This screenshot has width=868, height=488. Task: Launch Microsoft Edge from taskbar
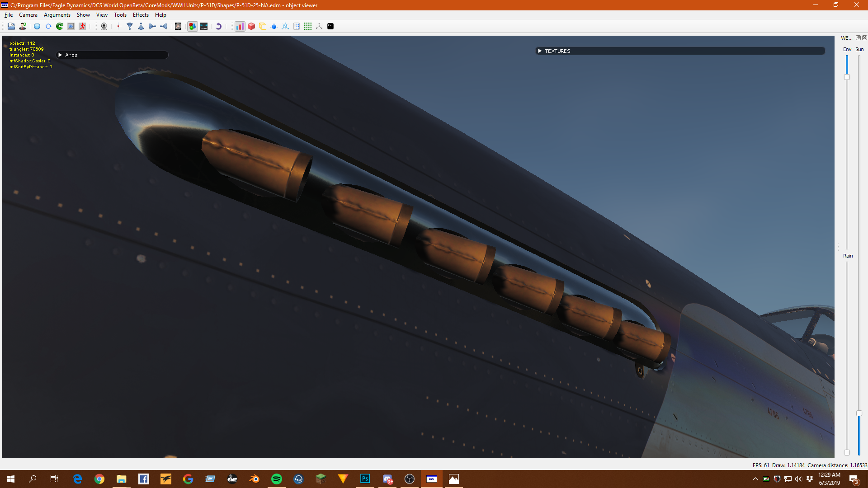pos(77,479)
